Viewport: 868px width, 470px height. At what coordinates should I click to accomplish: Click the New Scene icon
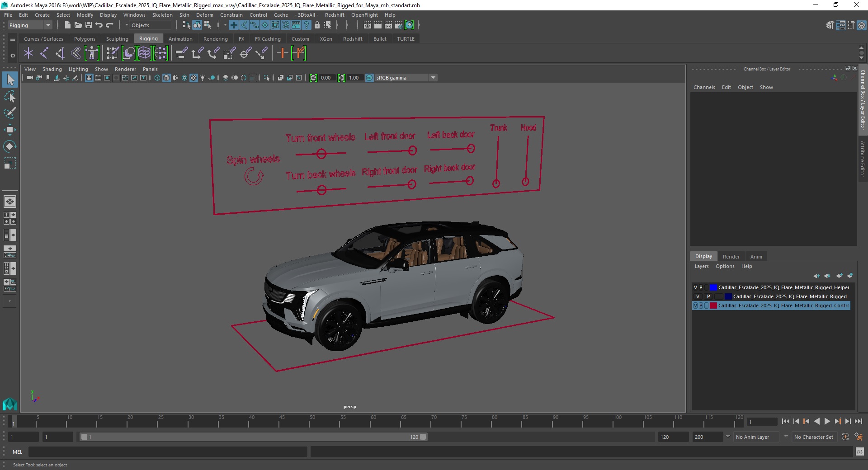[68, 25]
